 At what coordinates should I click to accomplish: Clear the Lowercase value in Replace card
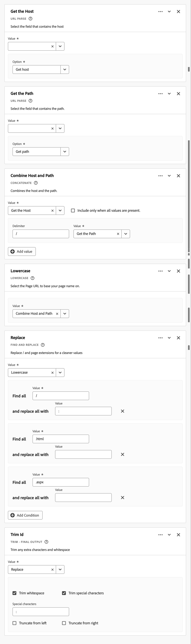[52, 373]
